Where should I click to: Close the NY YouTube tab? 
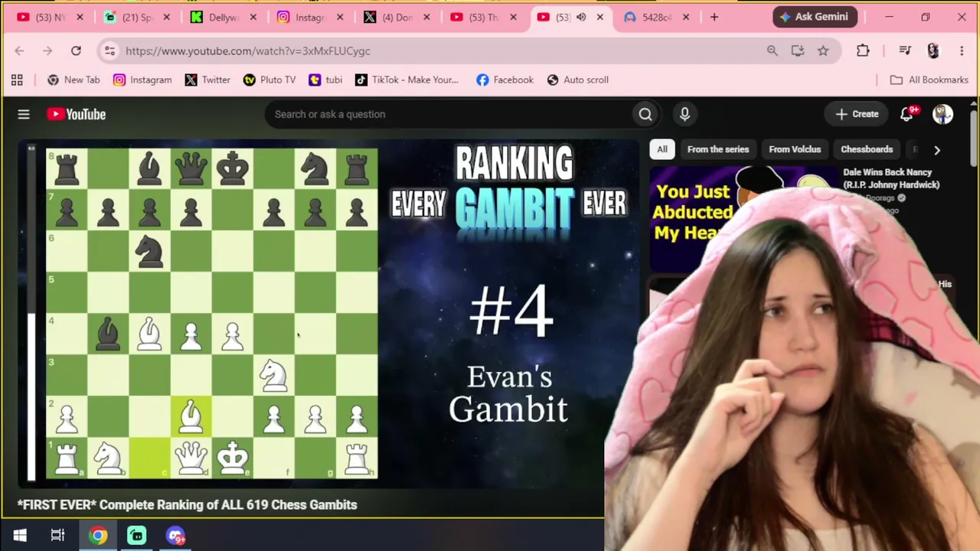(x=80, y=17)
